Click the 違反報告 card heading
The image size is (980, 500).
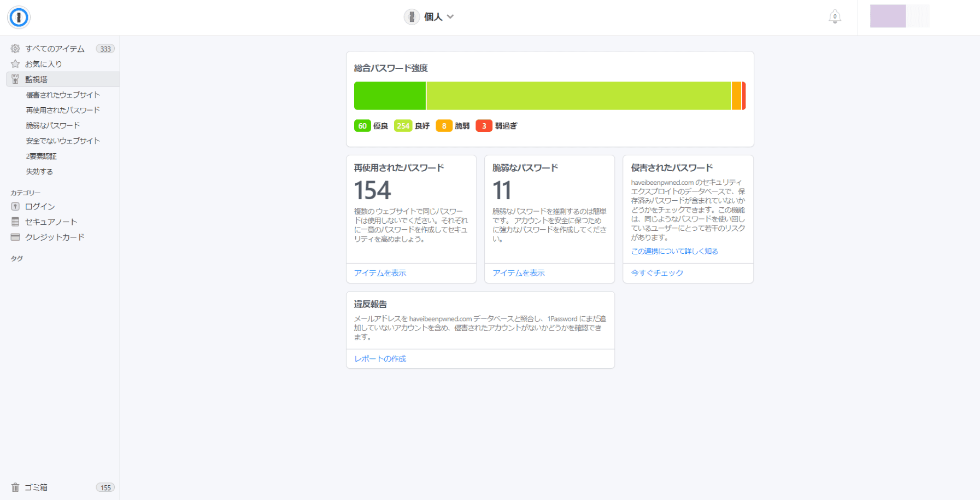click(x=370, y=304)
